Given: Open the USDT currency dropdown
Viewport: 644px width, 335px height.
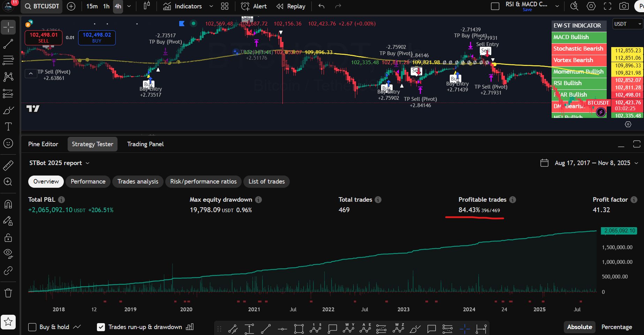Looking at the screenshot, I should pos(628,24).
